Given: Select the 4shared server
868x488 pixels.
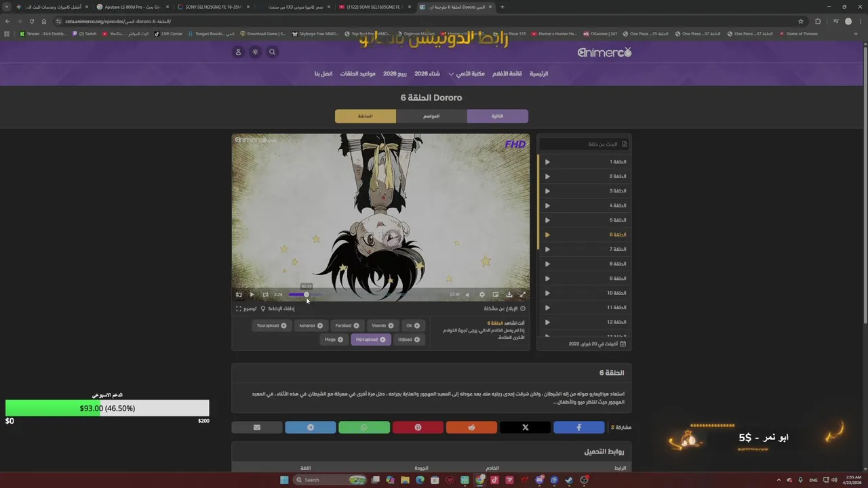Looking at the screenshot, I should click(311, 326).
